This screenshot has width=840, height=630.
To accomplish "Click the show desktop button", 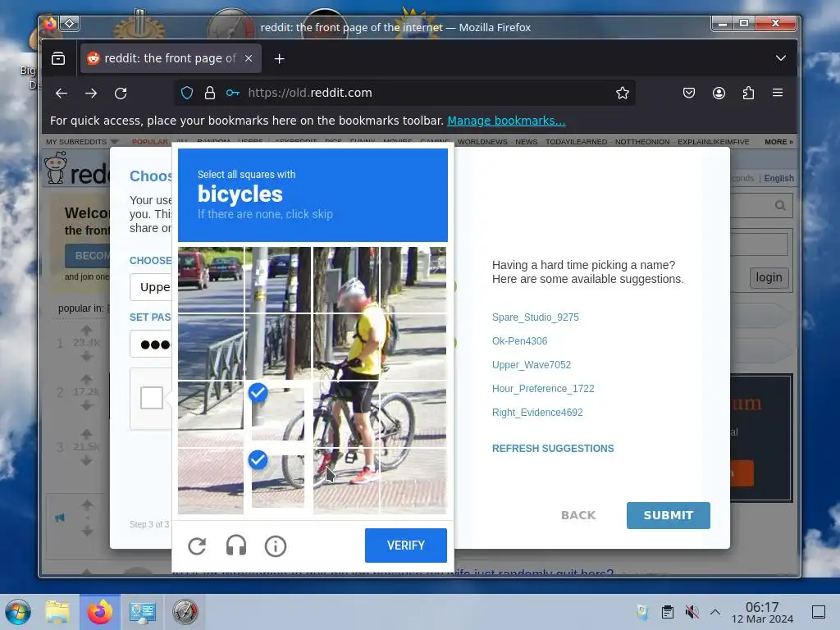I will 819,612.
